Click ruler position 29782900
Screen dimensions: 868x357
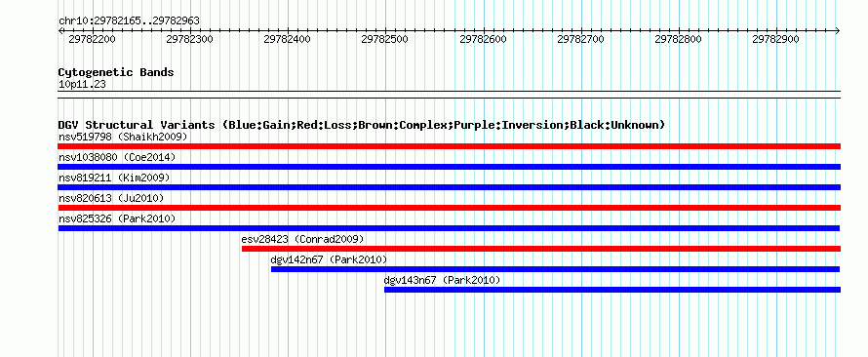point(776,39)
